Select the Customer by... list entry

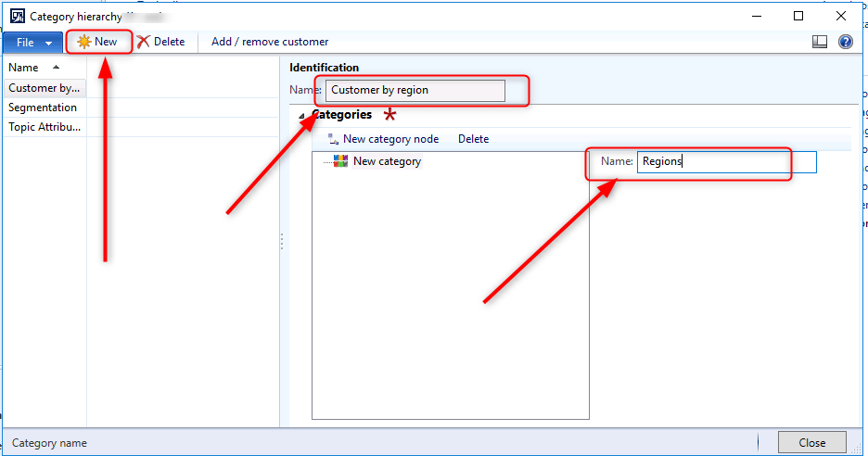pyautogui.click(x=44, y=88)
